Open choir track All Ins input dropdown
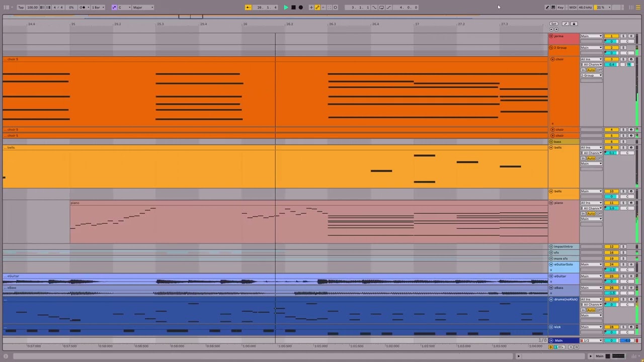644x362 pixels. pos(591,59)
